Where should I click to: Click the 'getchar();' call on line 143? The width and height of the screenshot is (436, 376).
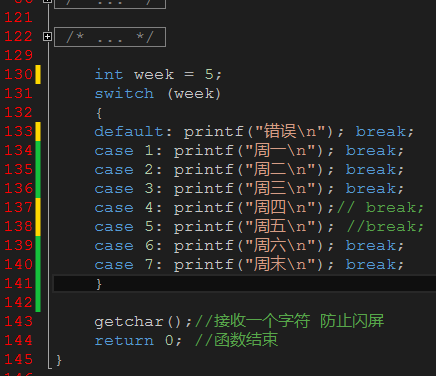(143, 322)
